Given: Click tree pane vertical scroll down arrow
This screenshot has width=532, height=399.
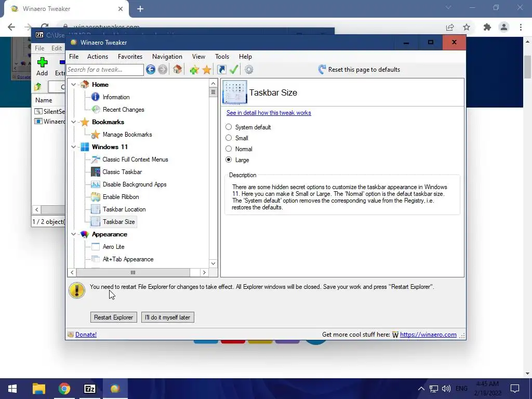Looking at the screenshot, I should point(213,263).
